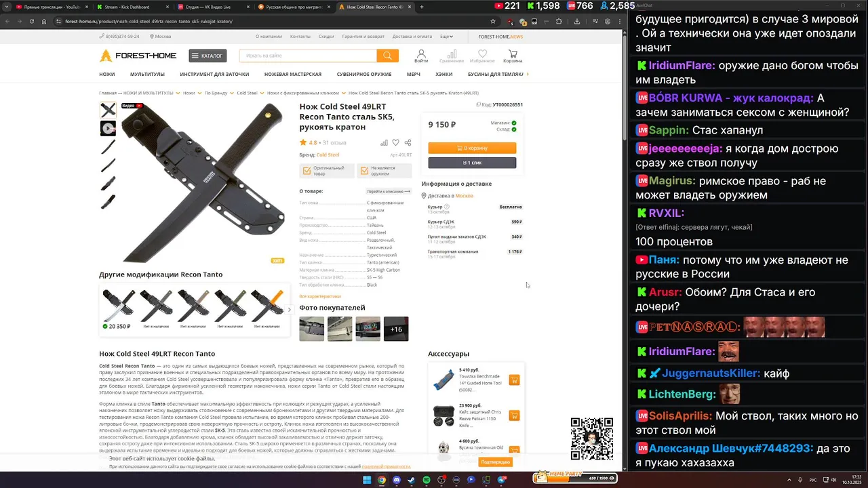
Task: Click the Forest-Home logo
Action: [x=138, y=56]
